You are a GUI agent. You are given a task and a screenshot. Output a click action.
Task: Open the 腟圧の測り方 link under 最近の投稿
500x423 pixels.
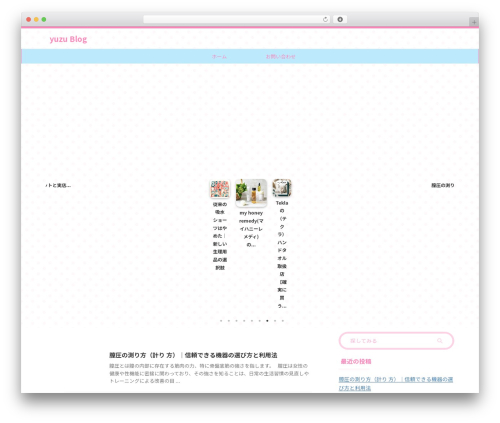coord(396,384)
